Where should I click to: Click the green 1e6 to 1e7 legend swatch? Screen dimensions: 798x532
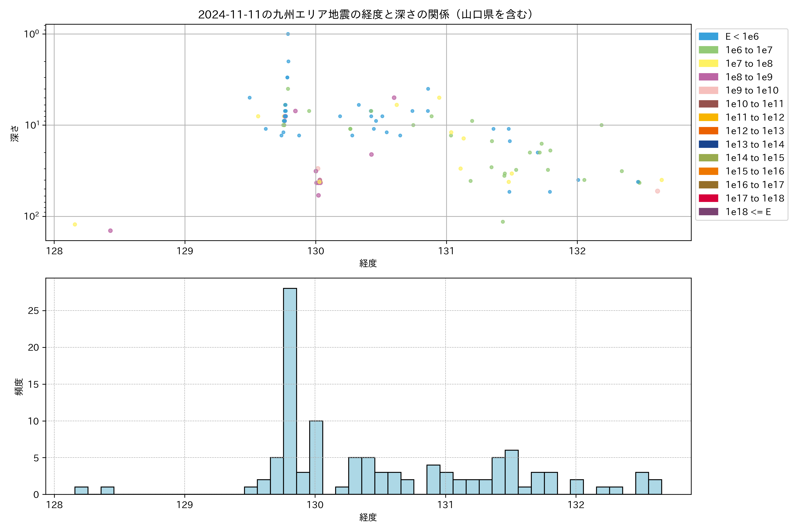point(708,50)
